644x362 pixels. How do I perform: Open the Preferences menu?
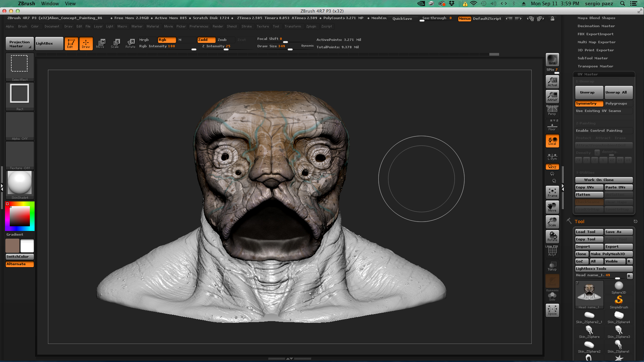199,26
